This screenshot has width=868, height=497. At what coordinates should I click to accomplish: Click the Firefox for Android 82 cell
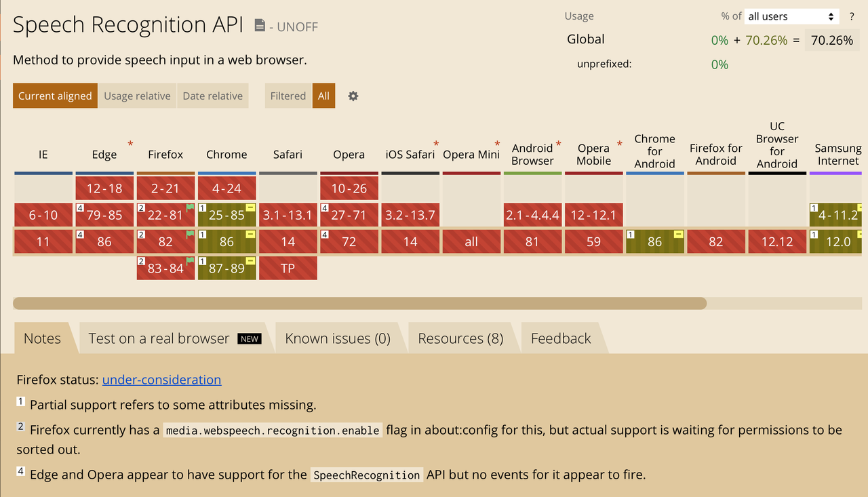click(x=716, y=241)
